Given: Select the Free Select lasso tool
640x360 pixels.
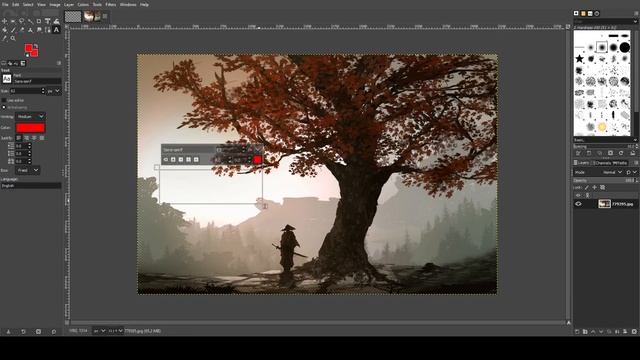Looking at the screenshot, I should tap(22, 21).
